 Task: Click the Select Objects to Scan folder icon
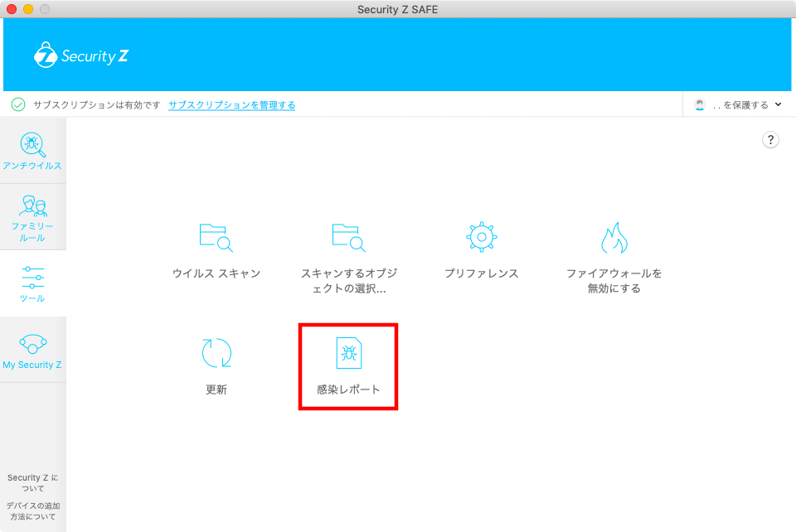pos(348,238)
